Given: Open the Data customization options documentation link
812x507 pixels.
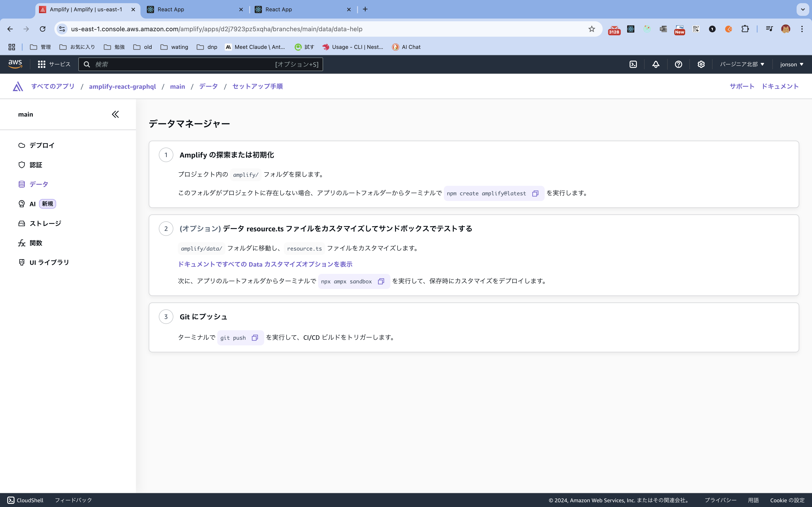Looking at the screenshot, I should point(265,264).
